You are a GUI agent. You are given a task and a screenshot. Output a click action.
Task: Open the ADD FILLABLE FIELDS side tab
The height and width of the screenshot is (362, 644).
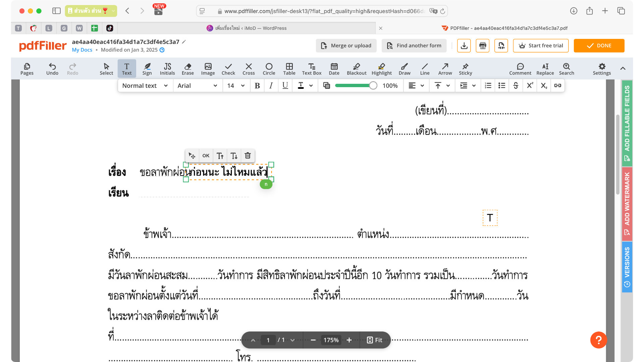pos(627,122)
